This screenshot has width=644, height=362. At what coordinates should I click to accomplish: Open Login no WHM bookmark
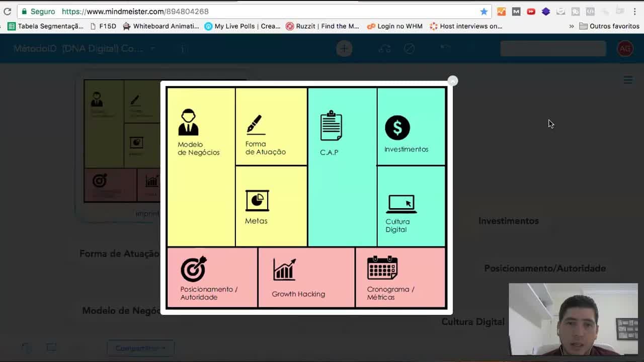395,26
